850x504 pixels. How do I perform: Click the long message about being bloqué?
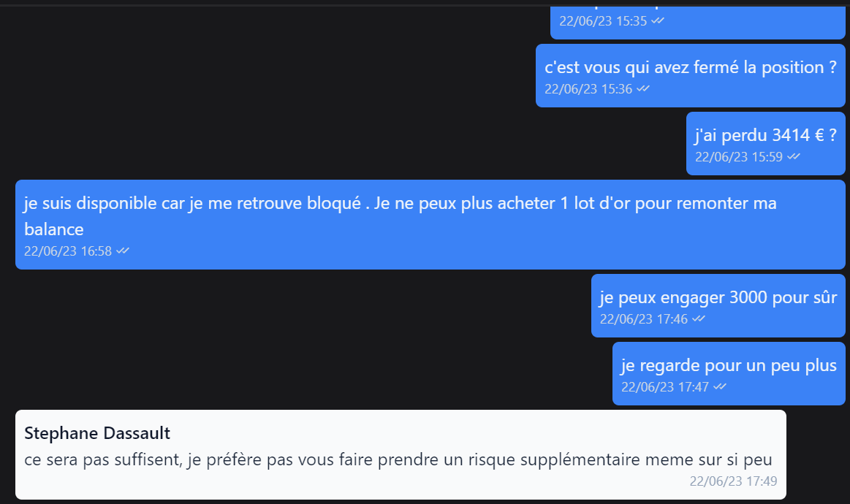tap(430, 224)
